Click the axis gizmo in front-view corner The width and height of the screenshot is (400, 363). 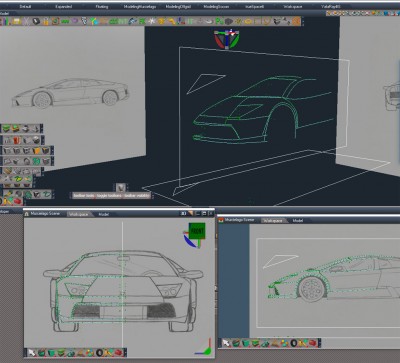[x=203, y=348]
